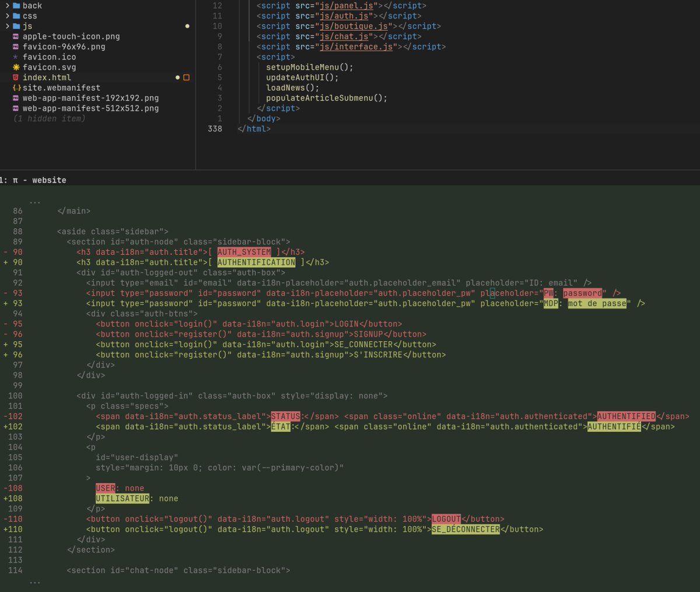Click the back folder icon

pyautogui.click(x=16, y=6)
